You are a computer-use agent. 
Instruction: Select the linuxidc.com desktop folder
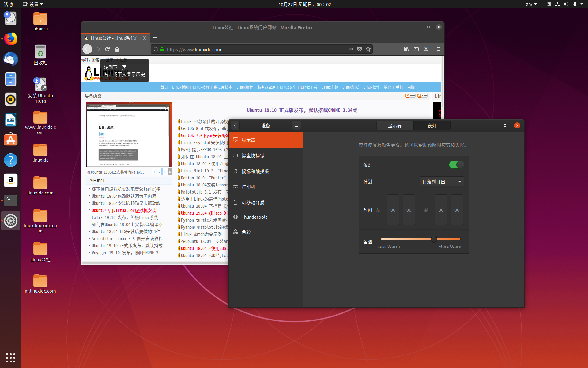[40, 186]
